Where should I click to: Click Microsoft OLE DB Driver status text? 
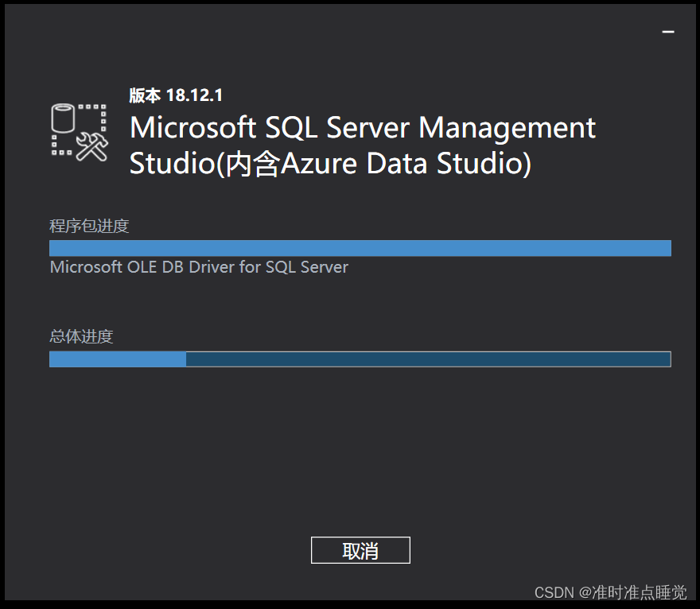point(199,267)
